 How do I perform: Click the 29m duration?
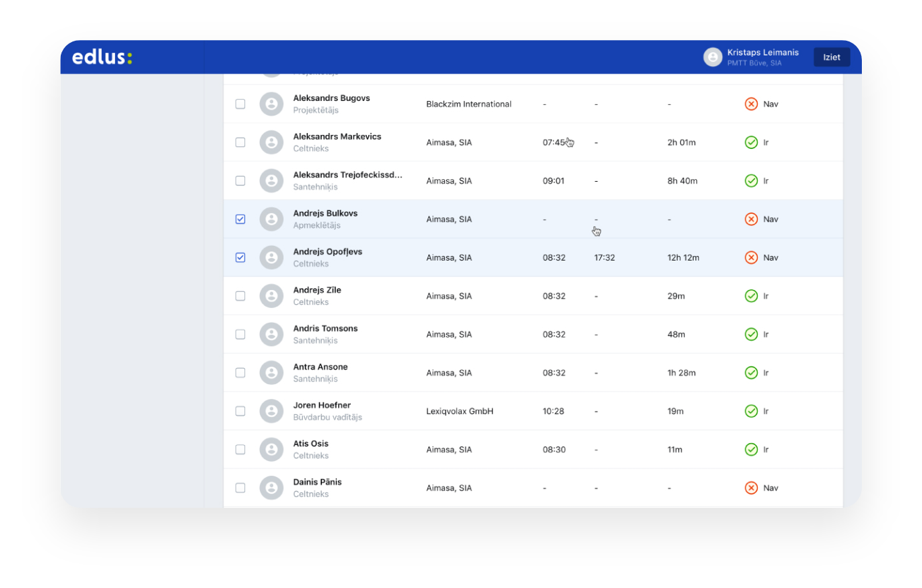click(x=676, y=296)
